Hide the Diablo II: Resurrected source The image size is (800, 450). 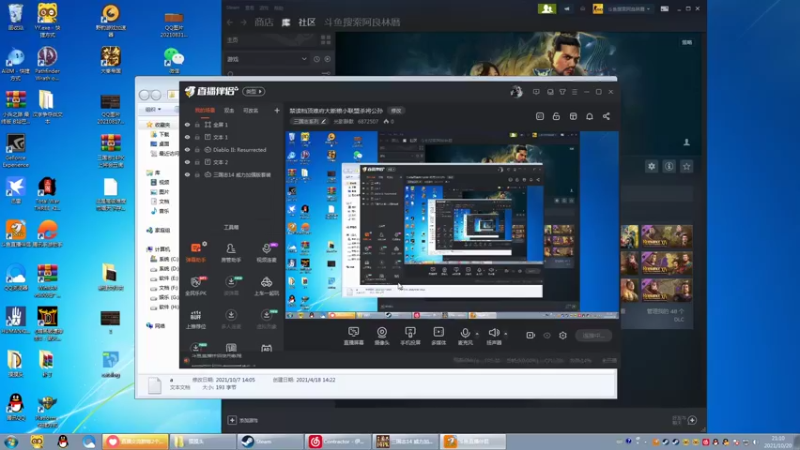(x=187, y=150)
